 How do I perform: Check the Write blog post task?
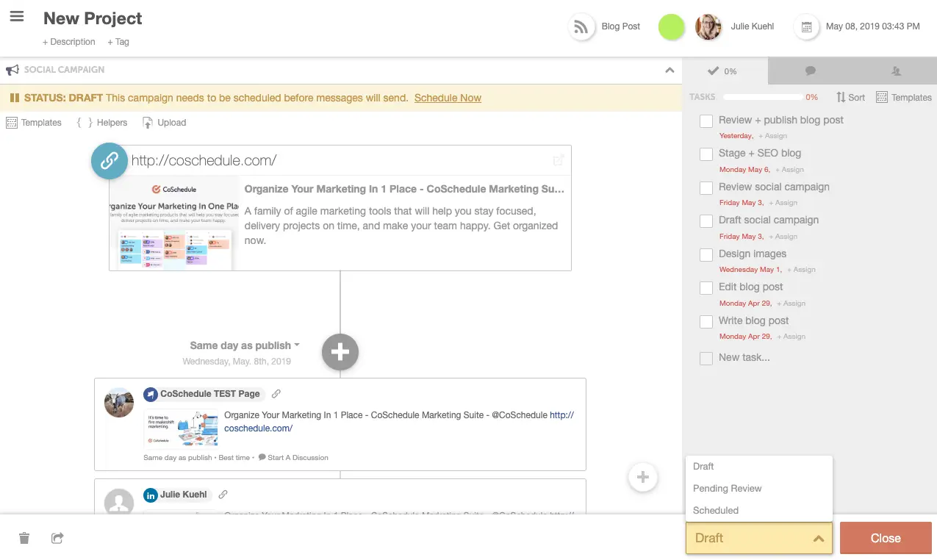pyautogui.click(x=706, y=321)
